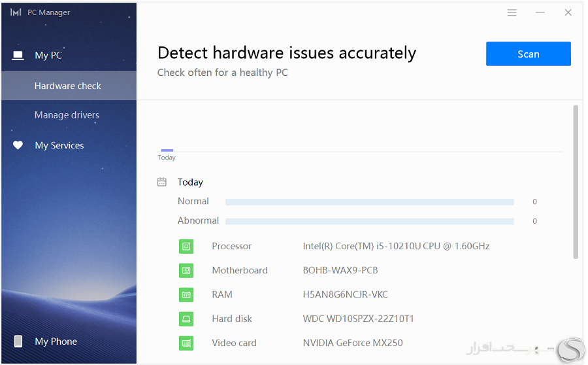
Task: Click the Abnormal label
Action: click(x=198, y=221)
